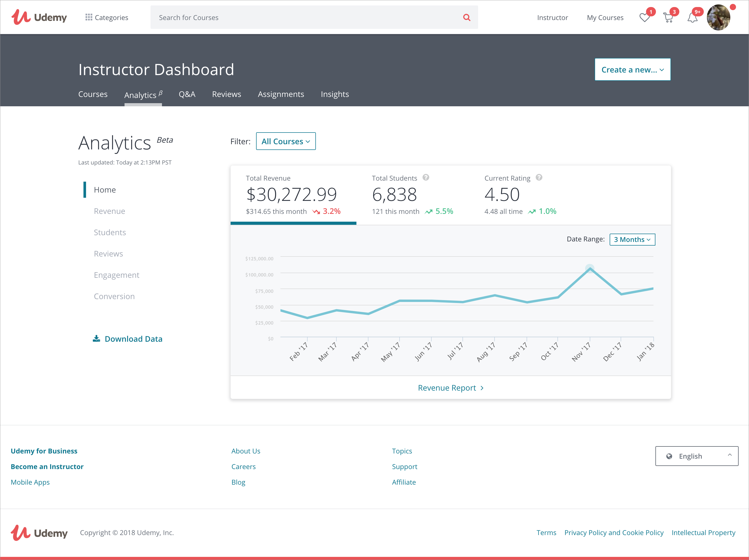The height and width of the screenshot is (560, 749).
Task: Select the Total Revenue metric card
Action: pos(293,195)
